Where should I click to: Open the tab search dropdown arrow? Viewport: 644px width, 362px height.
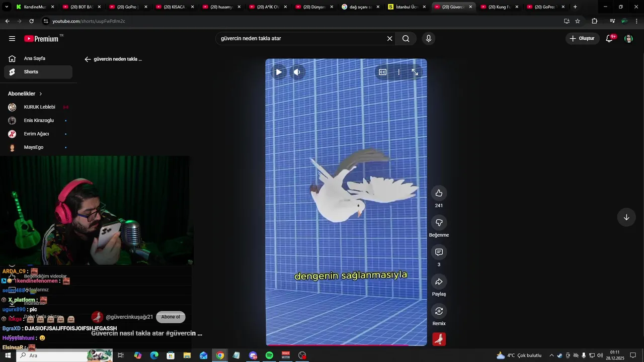pos(7,7)
